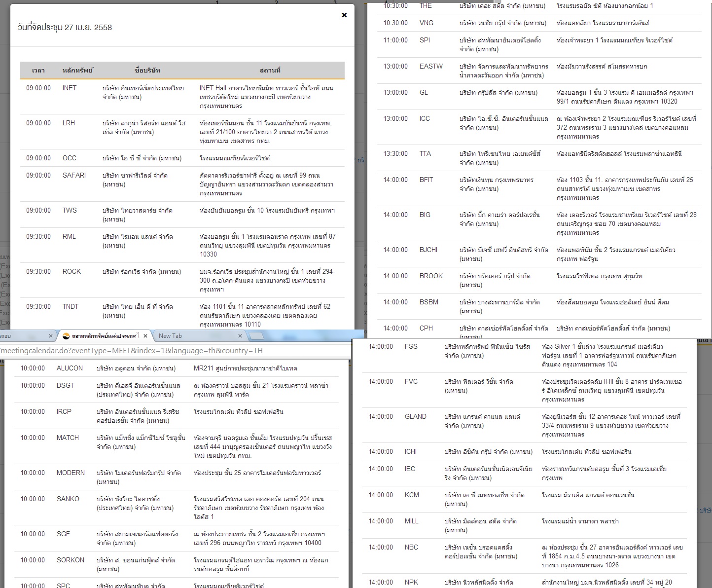Click the TTA ticker symbol
This screenshot has width=712, height=588.
(425, 154)
